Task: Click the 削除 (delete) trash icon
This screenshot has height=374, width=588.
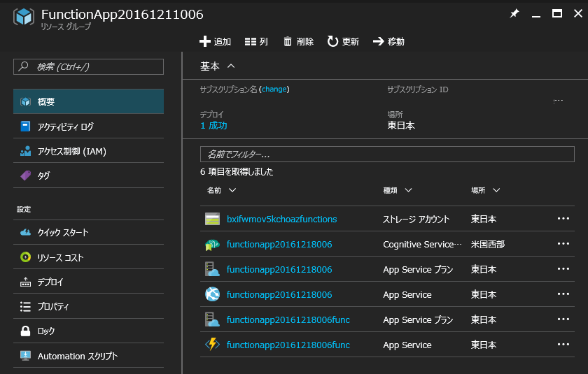Action: [287, 41]
